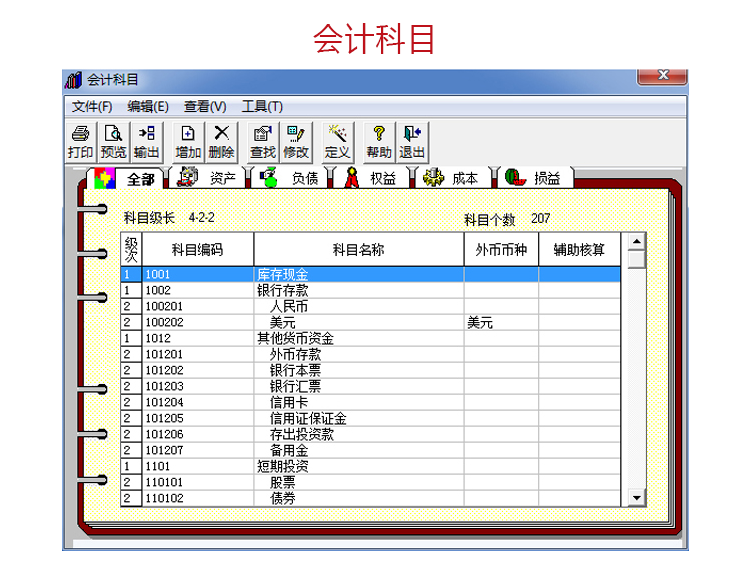Close the 会计科目 window
Image resolution: width=750 pixels, height=578 pixels.
[x=662, y=76]
